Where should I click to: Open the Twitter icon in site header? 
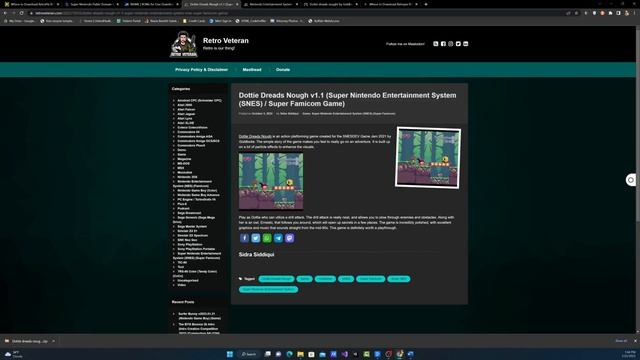pos(458,44)
